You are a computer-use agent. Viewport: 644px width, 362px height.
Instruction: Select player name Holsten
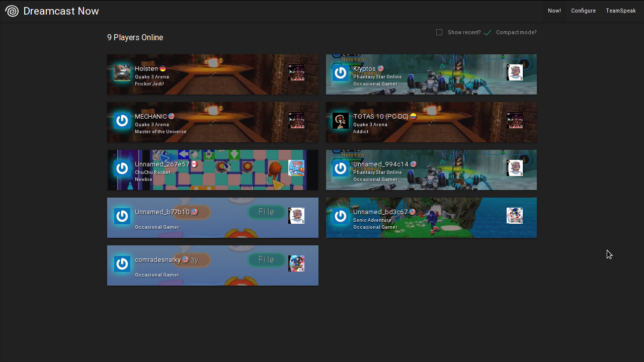[x=146, y=69]
